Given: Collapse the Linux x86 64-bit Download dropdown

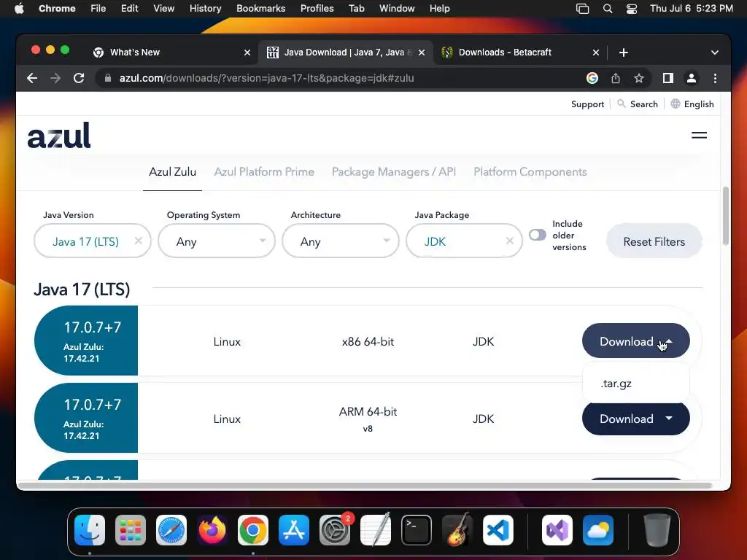Looking at the screenshot, I should [635, 341].
